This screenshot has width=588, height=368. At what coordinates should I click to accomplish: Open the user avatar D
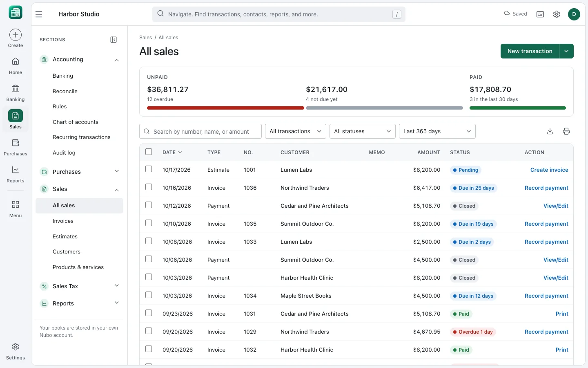click(x=574, y=14)
